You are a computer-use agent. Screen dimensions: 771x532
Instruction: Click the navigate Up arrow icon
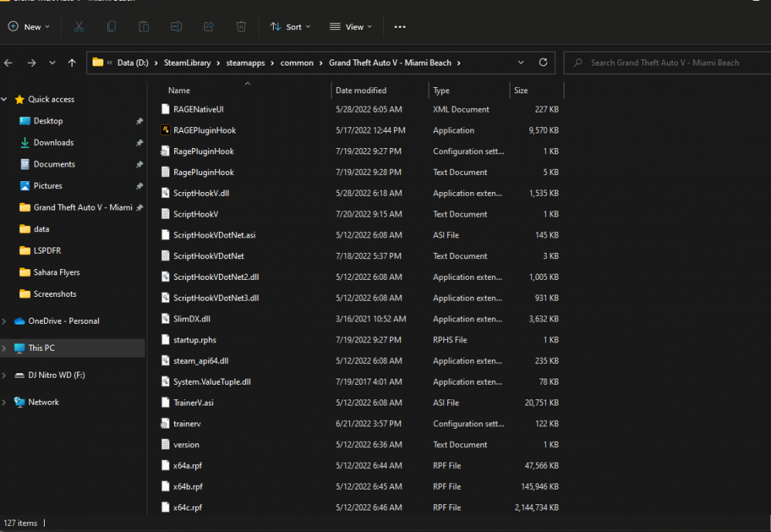72,62
